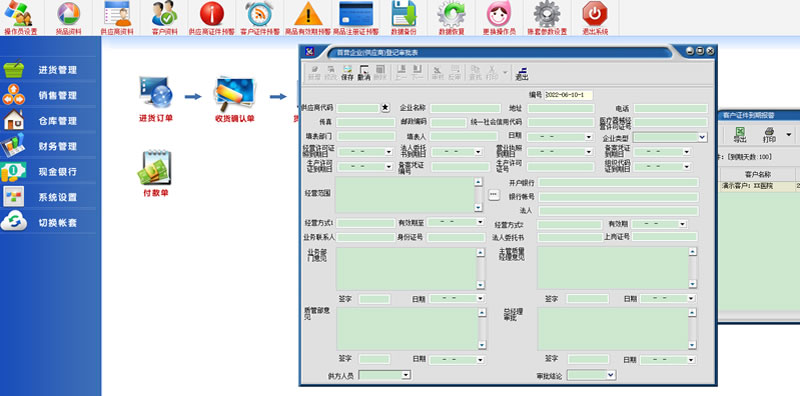Click 保存 save in the form toolbar
This screenshot has height=396, width=800.
point(347,73)
